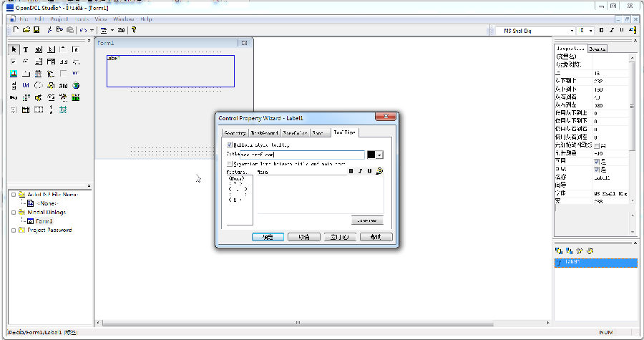
Task: Choose the Check Box control tool
Action: click(14, 62)
